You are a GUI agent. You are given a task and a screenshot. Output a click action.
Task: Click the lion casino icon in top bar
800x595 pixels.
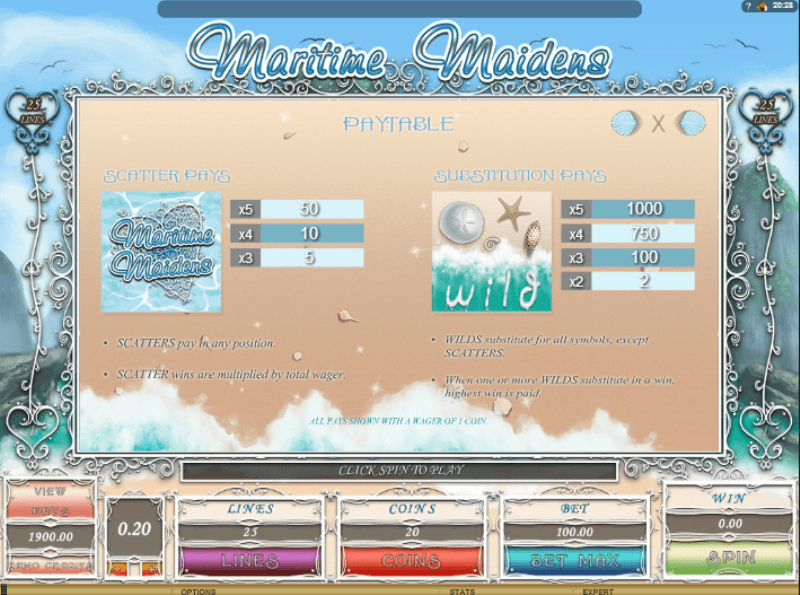pos(762,6)
